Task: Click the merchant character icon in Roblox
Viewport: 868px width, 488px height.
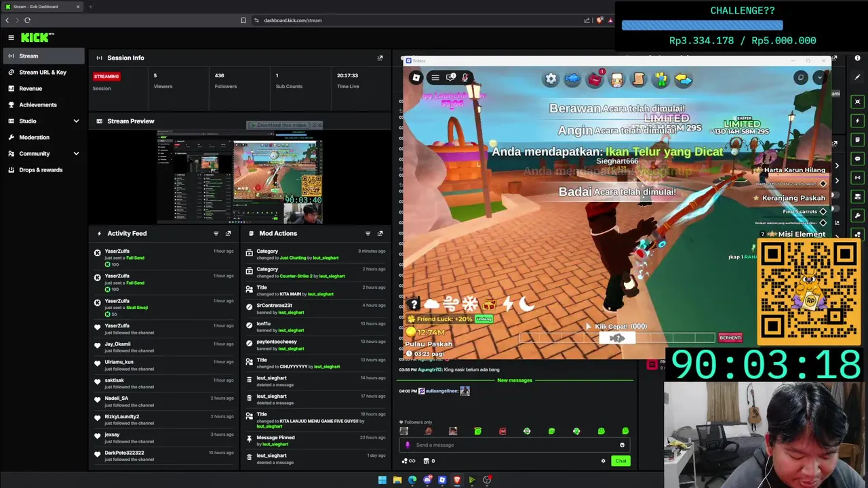Action: (617, 79)
